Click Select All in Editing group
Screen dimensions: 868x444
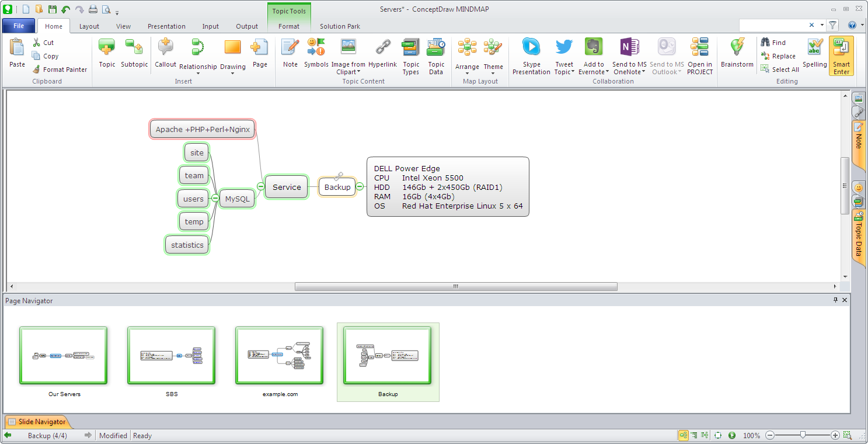(x=780, y=70)
